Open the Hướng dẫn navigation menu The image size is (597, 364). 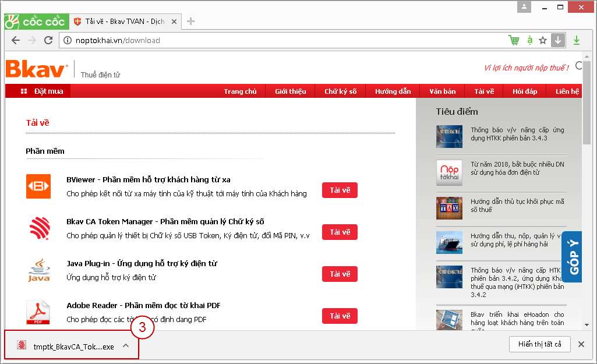[393, 91]
